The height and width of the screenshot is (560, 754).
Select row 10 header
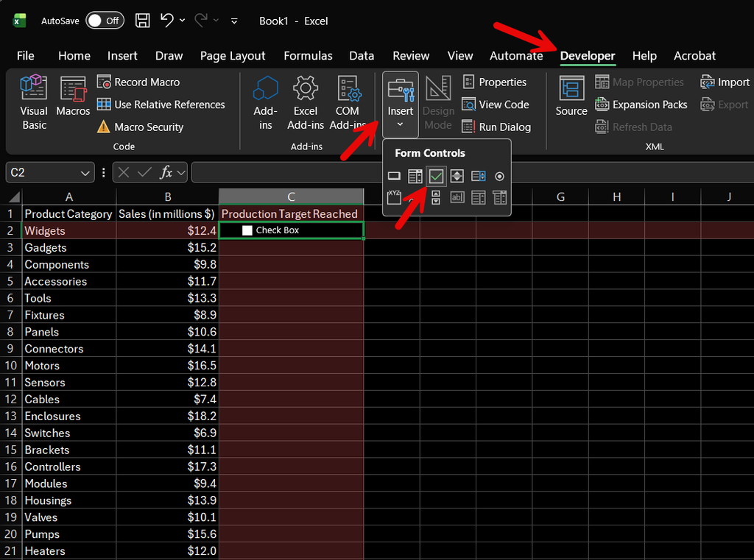[x=10, y=365]
